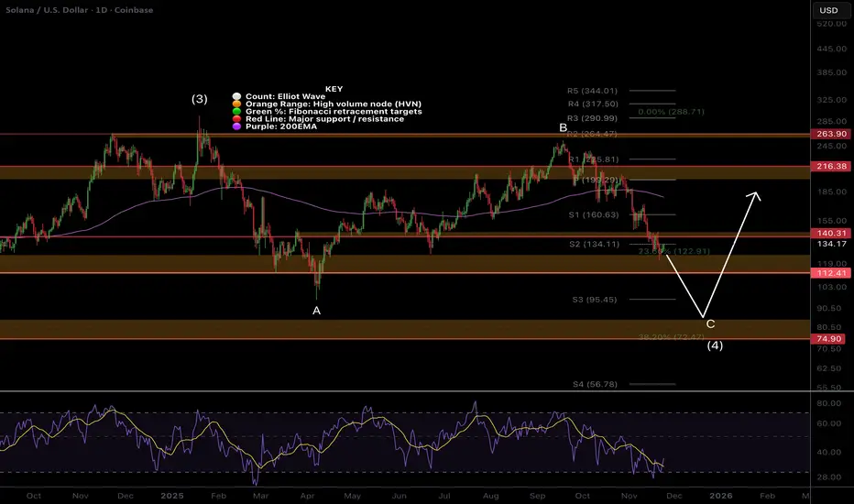Click the R5 (344.01) pivot label
The height and width of the screenshot is (504, 854).
pos(592,91)
